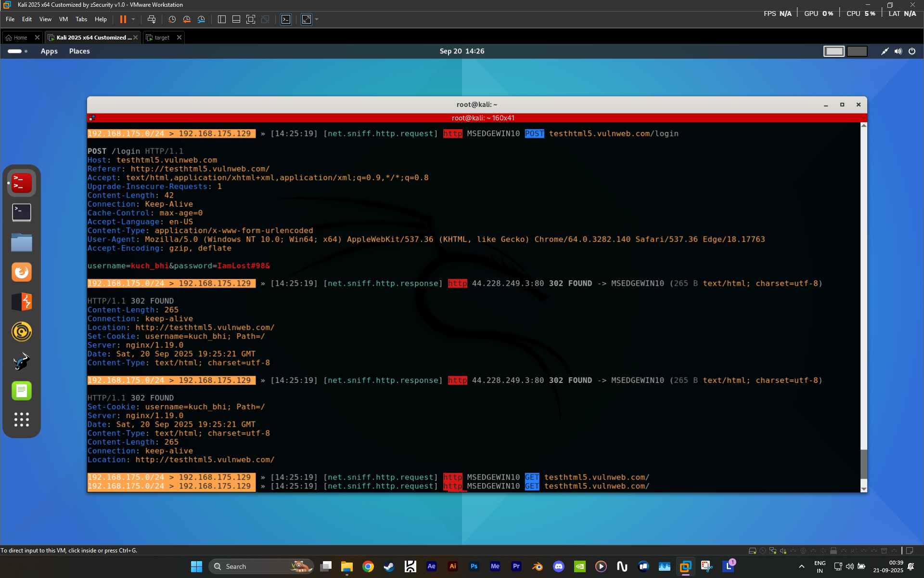This screenshot has height=578, width=924.
Task: Pause the virtual machine from the toolbar
Action: (x=123, y=19)
